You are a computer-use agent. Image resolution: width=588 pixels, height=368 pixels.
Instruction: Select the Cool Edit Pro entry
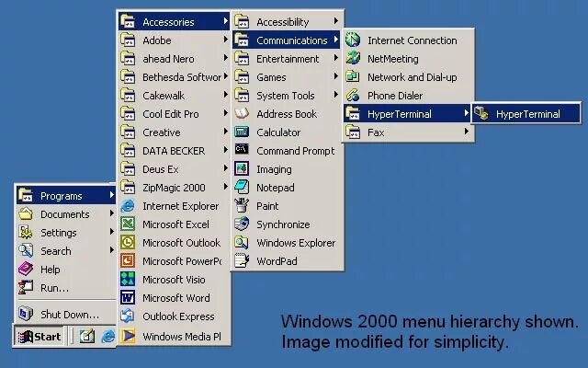(x=174, y=114)
